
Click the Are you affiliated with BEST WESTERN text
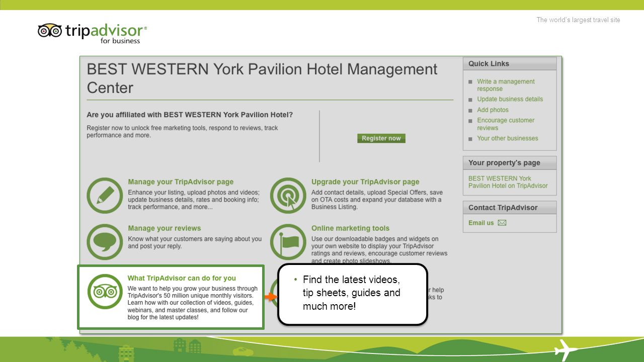(x=190, y=115)
